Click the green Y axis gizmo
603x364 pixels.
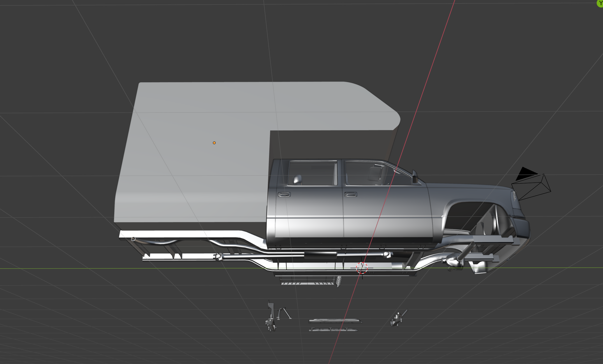tap(600, 3)
